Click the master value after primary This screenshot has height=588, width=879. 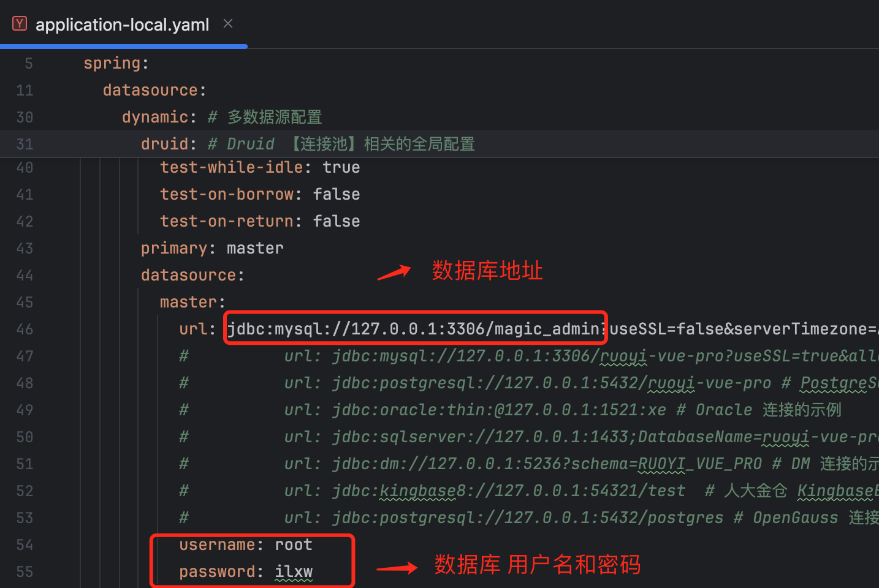255,247
